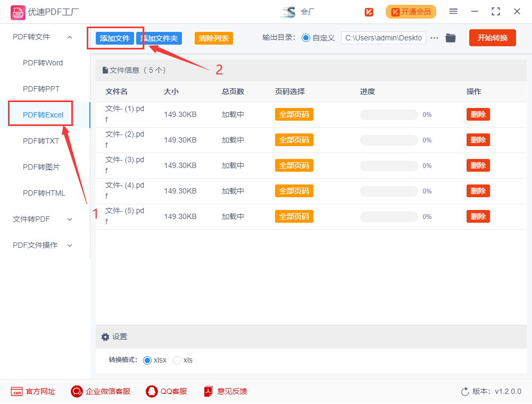532x404 pixels.
Task: Click the 总页数 column header
Action: pos(233,92)
